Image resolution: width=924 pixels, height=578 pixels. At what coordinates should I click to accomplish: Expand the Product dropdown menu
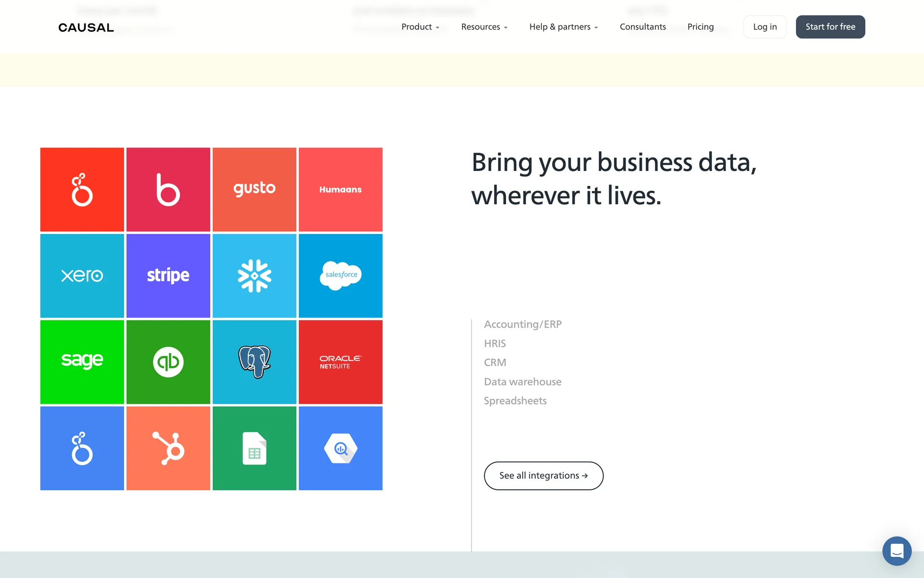point(420,27)
